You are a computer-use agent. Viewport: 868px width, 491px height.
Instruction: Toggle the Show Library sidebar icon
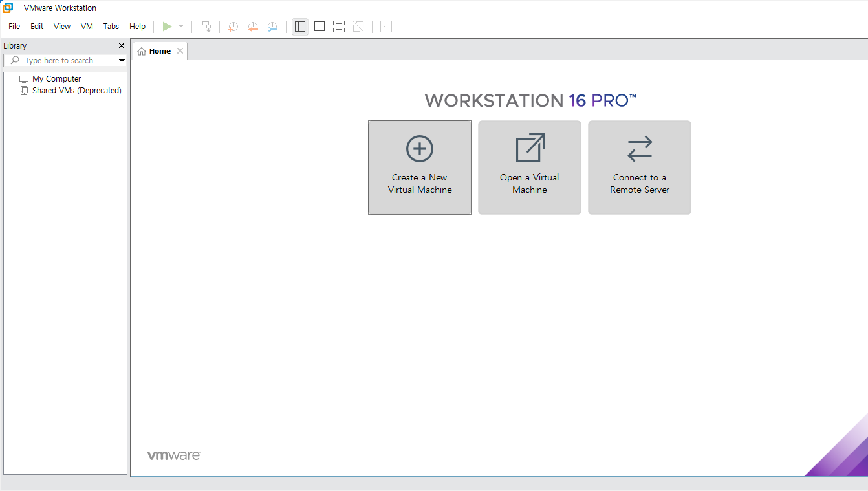pyautogui.click(x=300, y=27)
